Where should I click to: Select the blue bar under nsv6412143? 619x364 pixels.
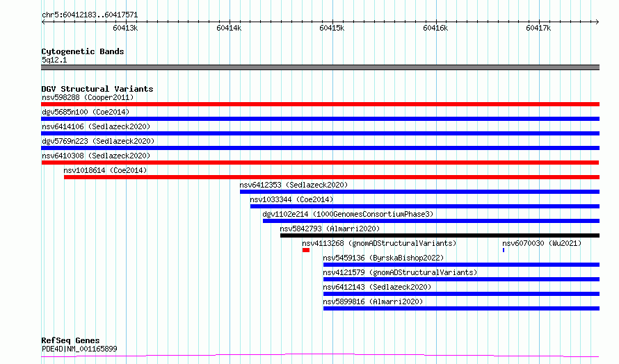point(462,294)
